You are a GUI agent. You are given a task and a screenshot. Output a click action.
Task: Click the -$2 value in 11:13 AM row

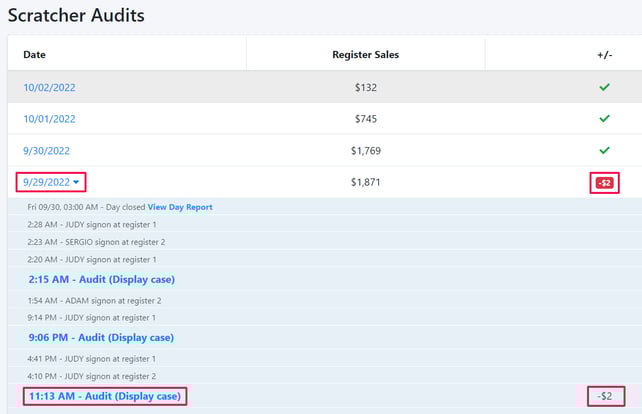click(x=604, y=396)
